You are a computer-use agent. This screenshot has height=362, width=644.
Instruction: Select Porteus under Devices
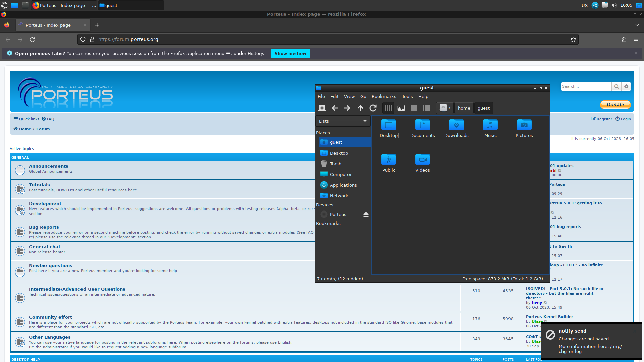[x=338, y=214]
